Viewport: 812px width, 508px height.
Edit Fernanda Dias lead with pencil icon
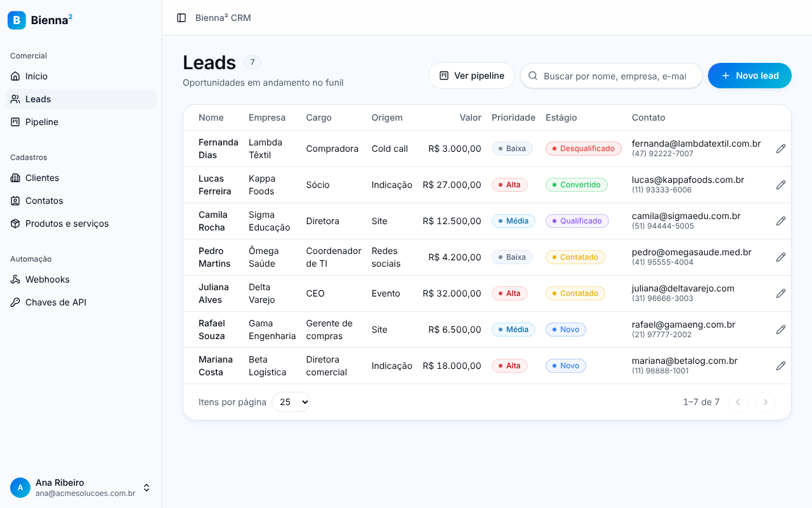tap(781, 149)
